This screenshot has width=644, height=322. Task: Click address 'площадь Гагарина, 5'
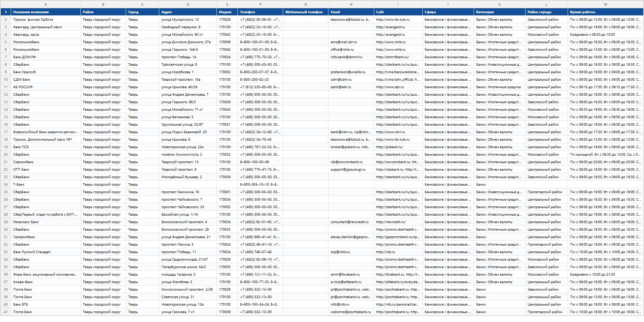pyautogui.click(x=188, y=275)
